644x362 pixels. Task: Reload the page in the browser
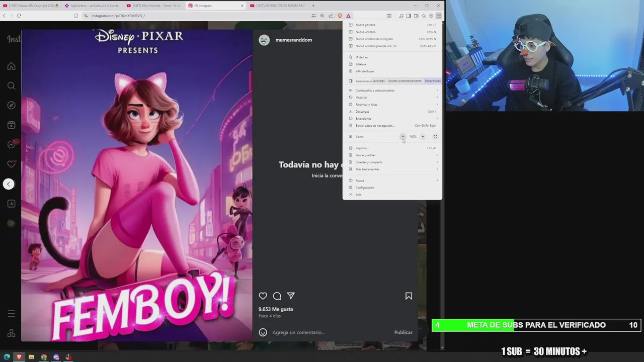[x=19, y=16]
